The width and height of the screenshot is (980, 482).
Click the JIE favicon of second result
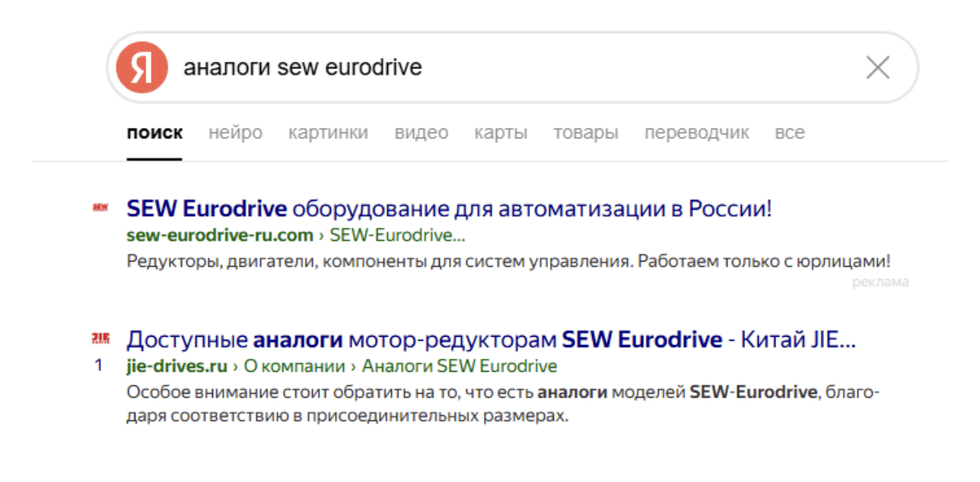(100, 338)
